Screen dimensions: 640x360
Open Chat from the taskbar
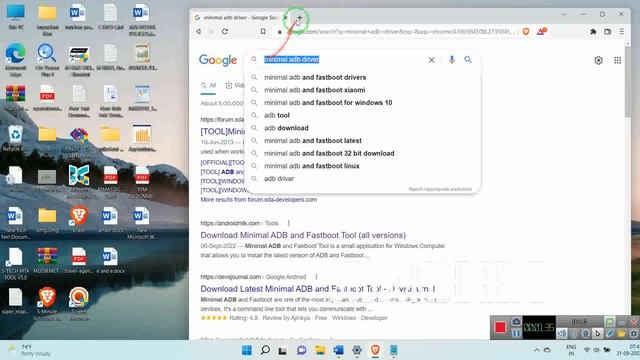tap(302, 350)
